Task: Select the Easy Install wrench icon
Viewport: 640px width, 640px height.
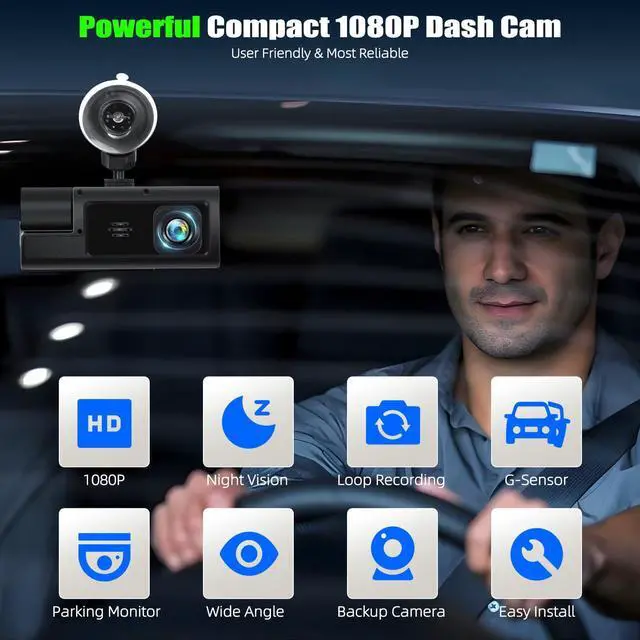Action: point(536,553)
